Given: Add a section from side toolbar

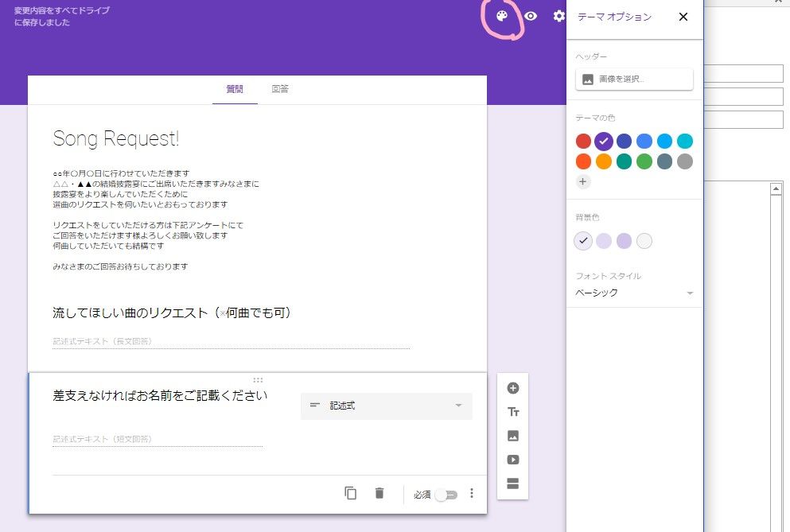Looking at the screenshot, I should [x=513, y=483].
